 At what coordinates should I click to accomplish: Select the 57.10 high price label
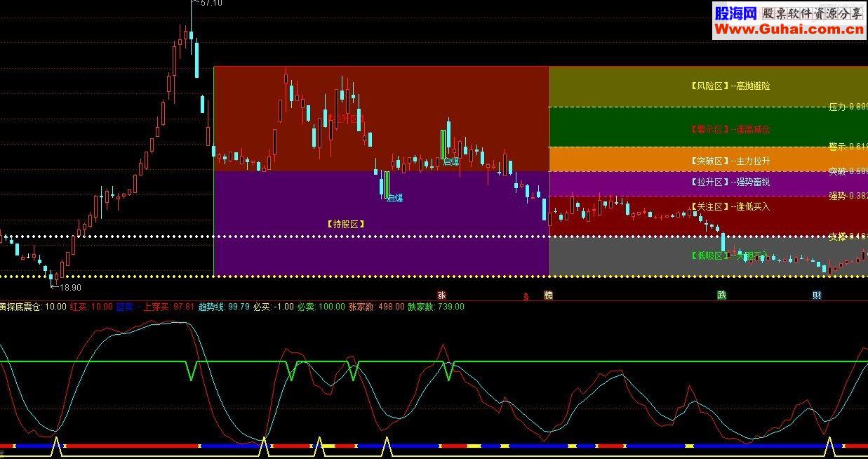pos(211,4)
